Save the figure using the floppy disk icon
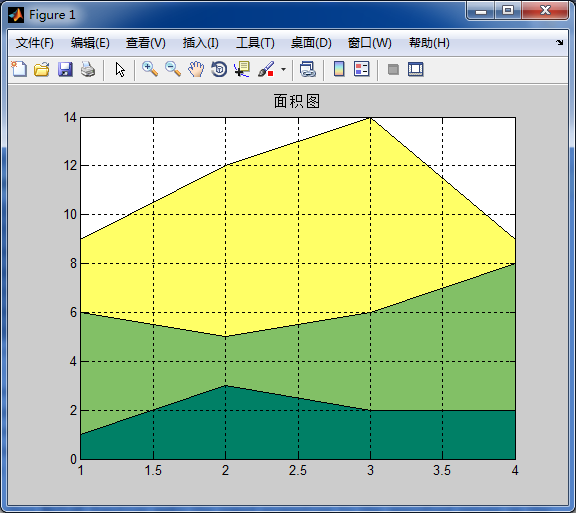Screen dimensions: 576x513 (65, 69)
